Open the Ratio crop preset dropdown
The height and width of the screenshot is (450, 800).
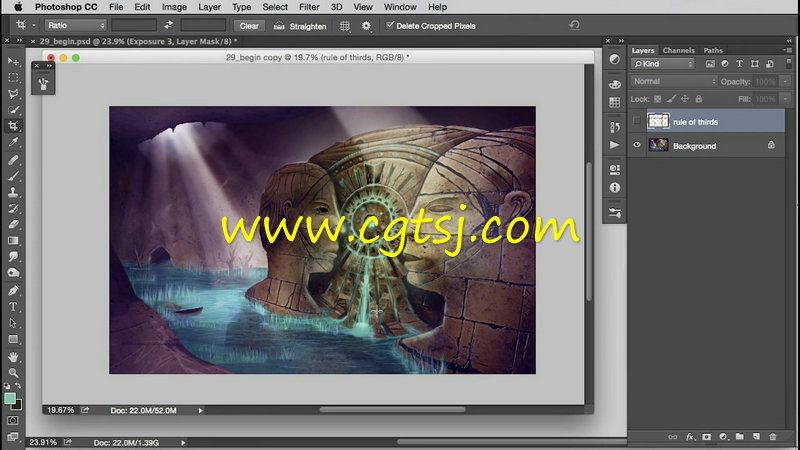click(x=75, y=25)
